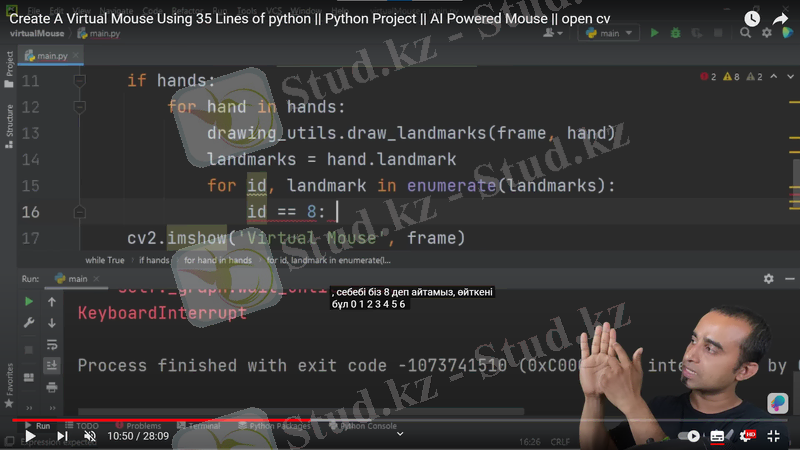Click main.py in the navigation bar
The height and width of the screenshot is (450, 800).
coord(99,34)
